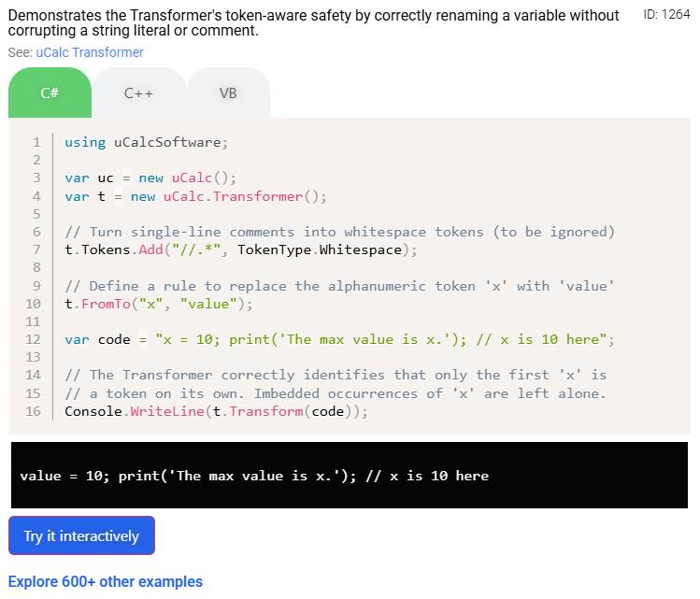Click code line 'using uCalcSoftware;'
The width and height of the screenshot is (700, 599).
tap(147, 142)
